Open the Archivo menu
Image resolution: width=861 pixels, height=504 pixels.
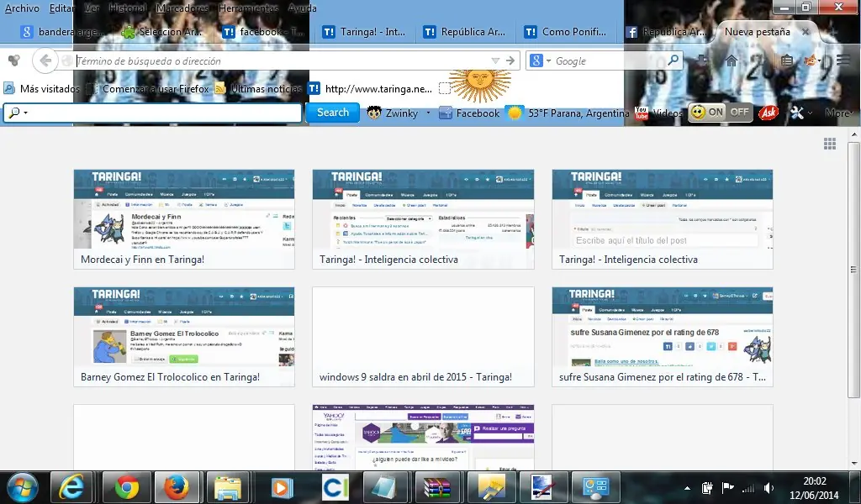22,8
